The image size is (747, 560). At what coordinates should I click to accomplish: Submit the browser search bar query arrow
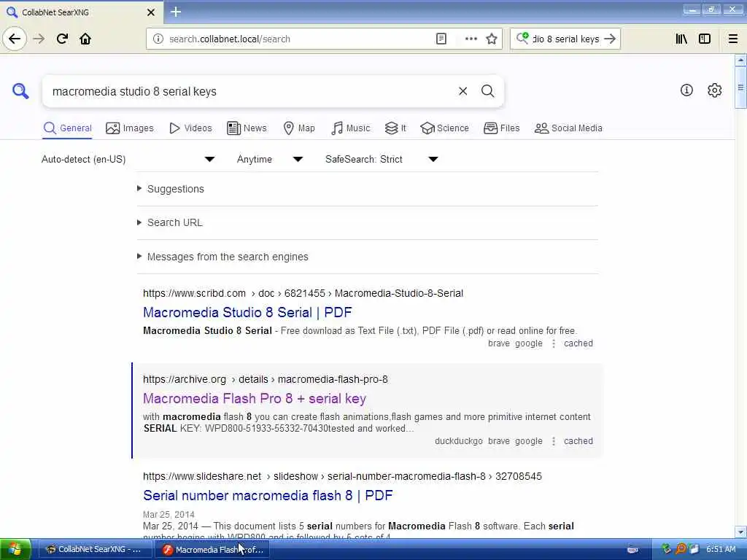coord(610,39)
